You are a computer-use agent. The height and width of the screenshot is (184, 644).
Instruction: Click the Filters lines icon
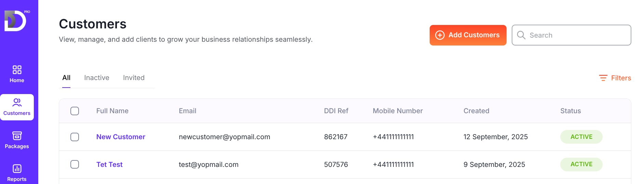(603, 78)
